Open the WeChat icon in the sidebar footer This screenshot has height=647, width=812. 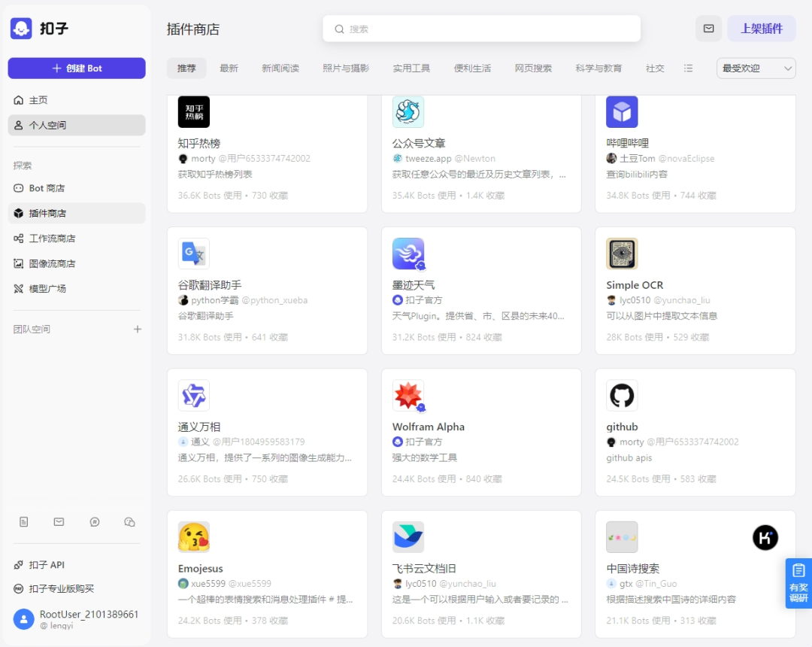[129, 521]
